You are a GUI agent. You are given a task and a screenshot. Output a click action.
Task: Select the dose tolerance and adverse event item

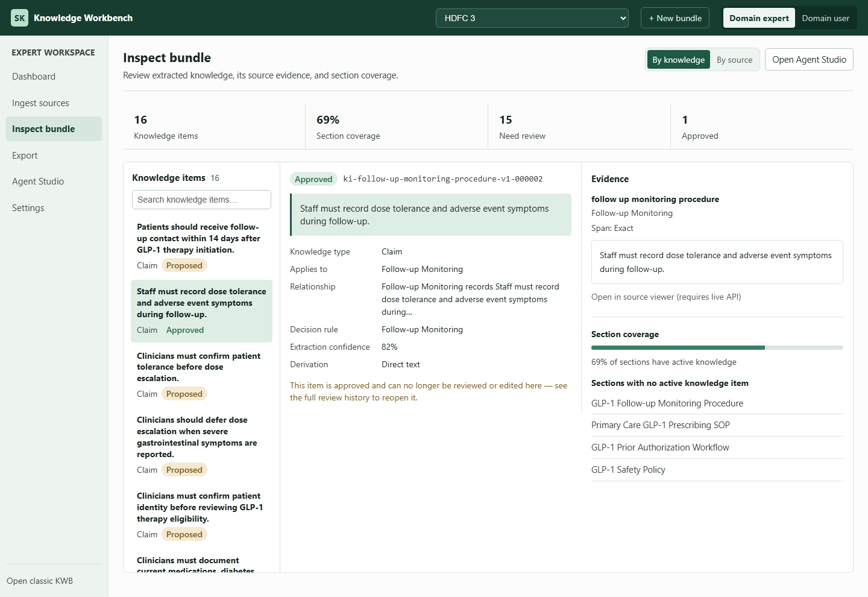(201, 311)
